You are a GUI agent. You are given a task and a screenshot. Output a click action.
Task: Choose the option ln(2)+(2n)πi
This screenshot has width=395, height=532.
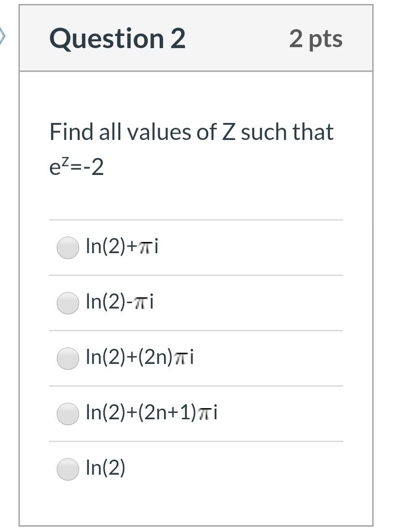(68, 357)
